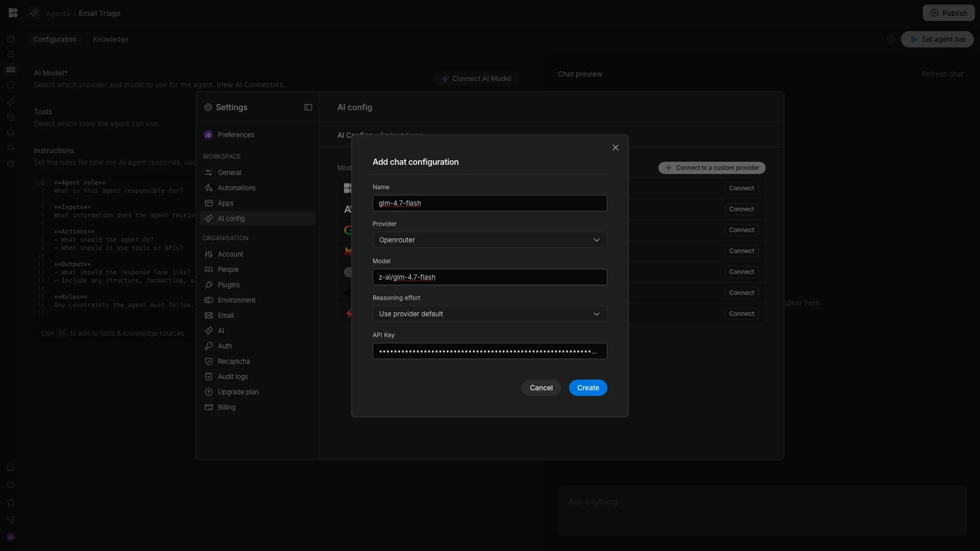Click the Settings gear icon in header
Screen dimensions: 980x551
pos(208,107)
